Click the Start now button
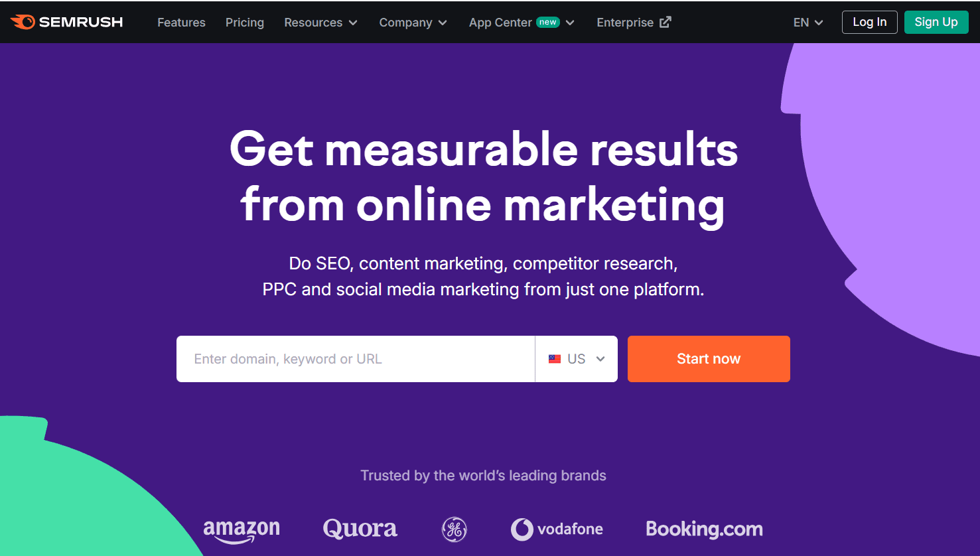Viewport: 980px width, 556px height. tap(708, 358)
